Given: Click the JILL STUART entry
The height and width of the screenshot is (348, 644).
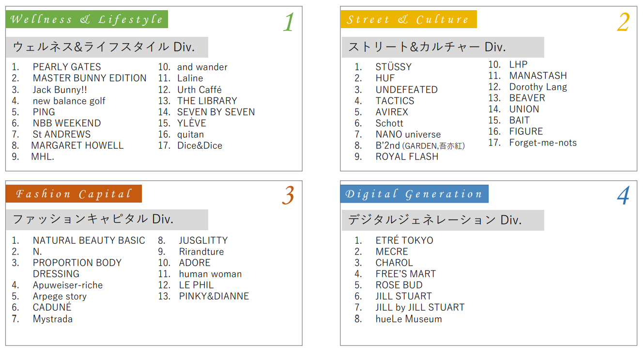Looking at the screenshot, I should point(404,296).
